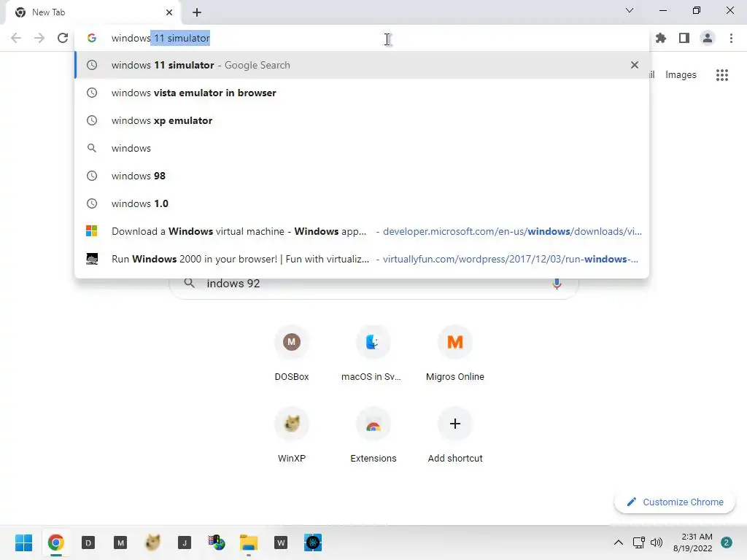
Task: Go back with the back arrow
Action: (16, 38)
